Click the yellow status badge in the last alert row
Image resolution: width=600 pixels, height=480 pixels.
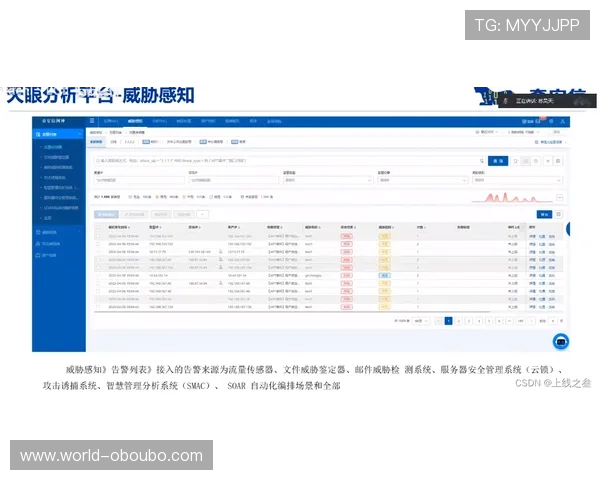click(384, 307)
